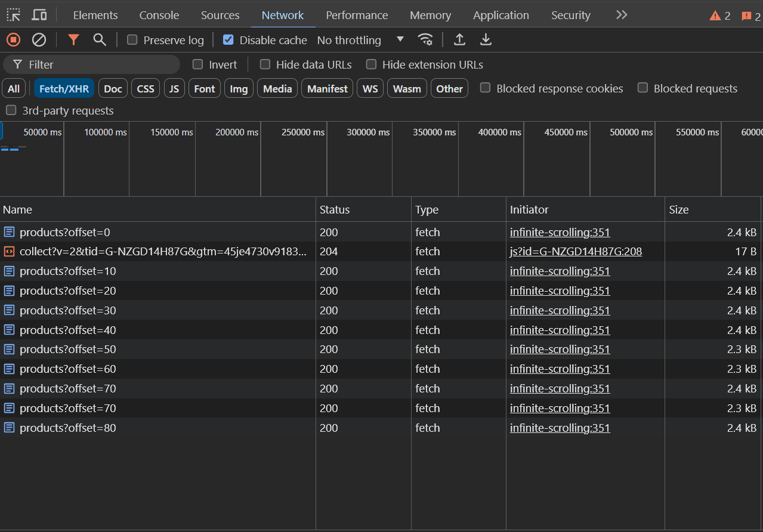Open network conditions wifi settings icon
Screen dimensions: 763x532
click(x=425, y=40)
